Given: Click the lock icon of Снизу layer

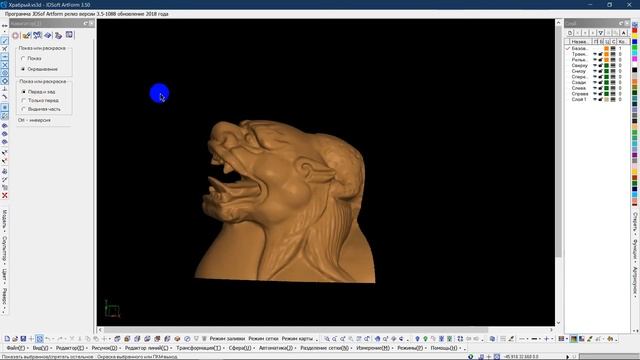Looking at the screenshot, I should pyautogui.click(x=600, y=71).
